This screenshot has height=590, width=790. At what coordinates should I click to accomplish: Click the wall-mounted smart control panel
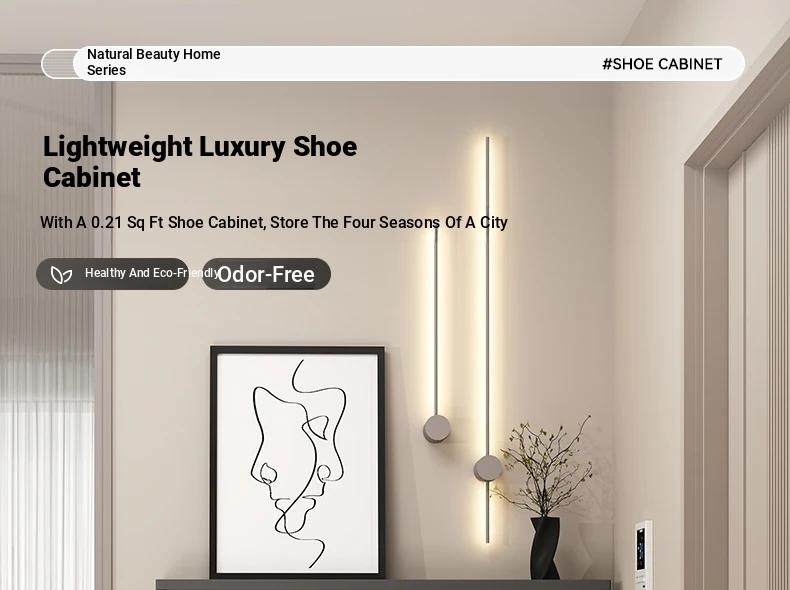[x=642, y=555]
